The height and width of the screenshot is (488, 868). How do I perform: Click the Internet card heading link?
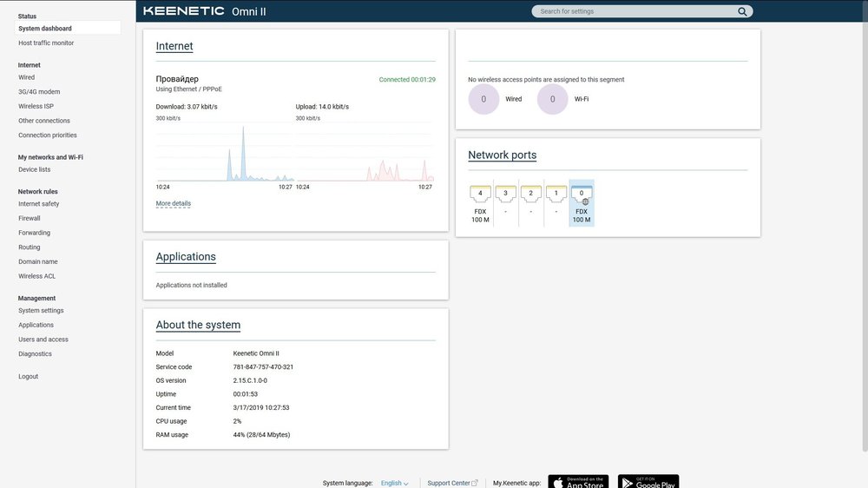174,46
